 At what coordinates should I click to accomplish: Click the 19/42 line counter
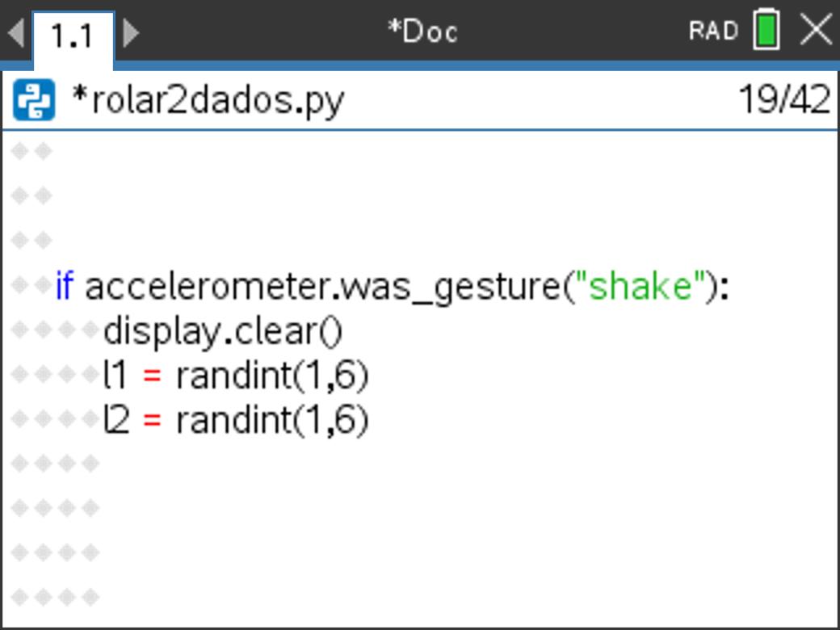coord(784,99)
